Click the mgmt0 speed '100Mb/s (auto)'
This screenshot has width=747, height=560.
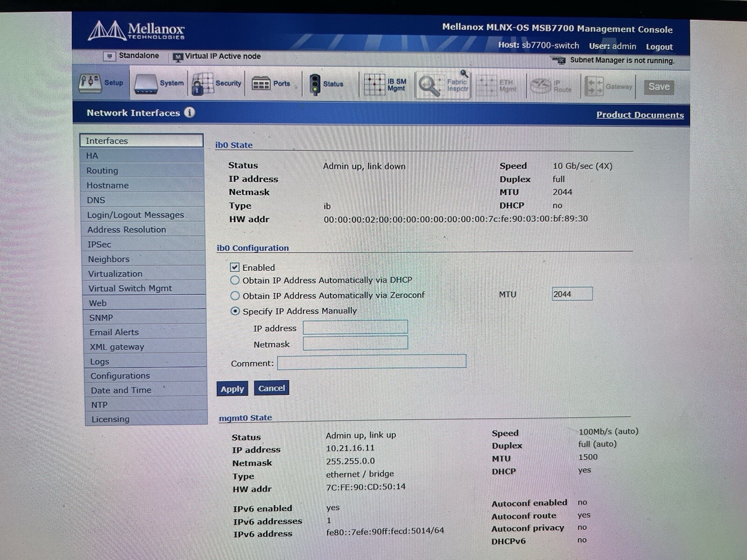coord(608,431)
